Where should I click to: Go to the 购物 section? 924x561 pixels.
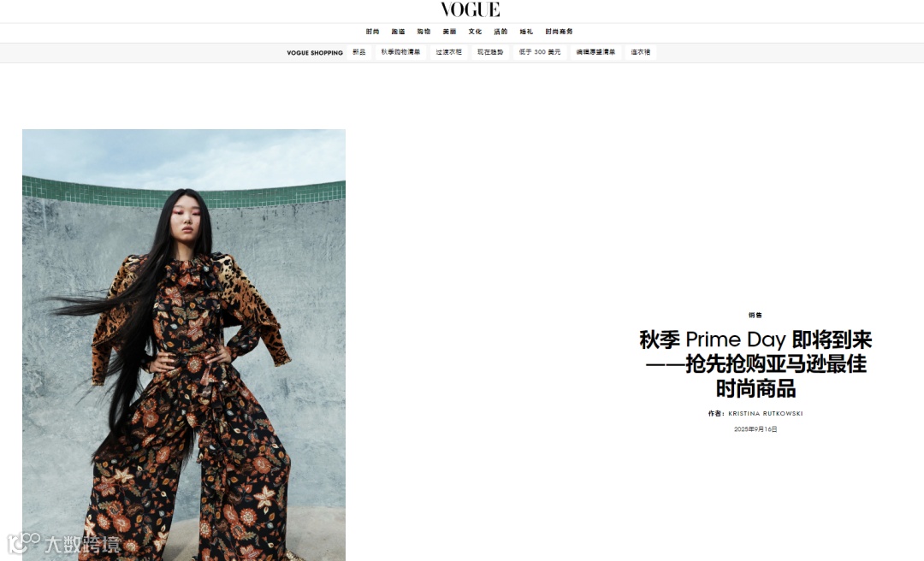pyautogui.click(x=423, y=32)
